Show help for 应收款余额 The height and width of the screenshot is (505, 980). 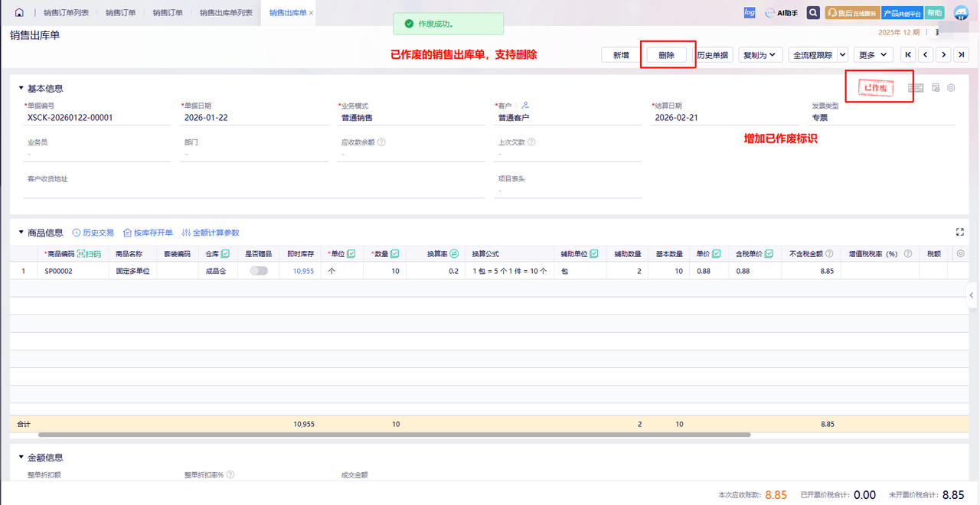(x=381, y=142)
